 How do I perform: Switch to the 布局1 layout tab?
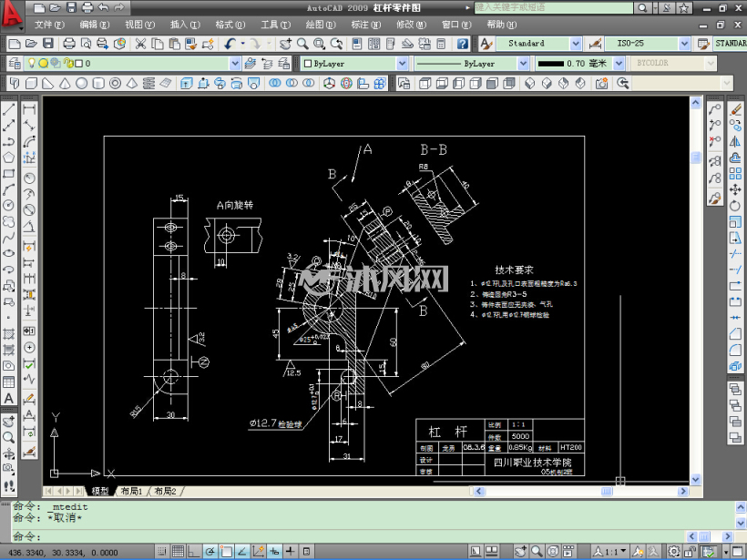click(x=131, y=491)
